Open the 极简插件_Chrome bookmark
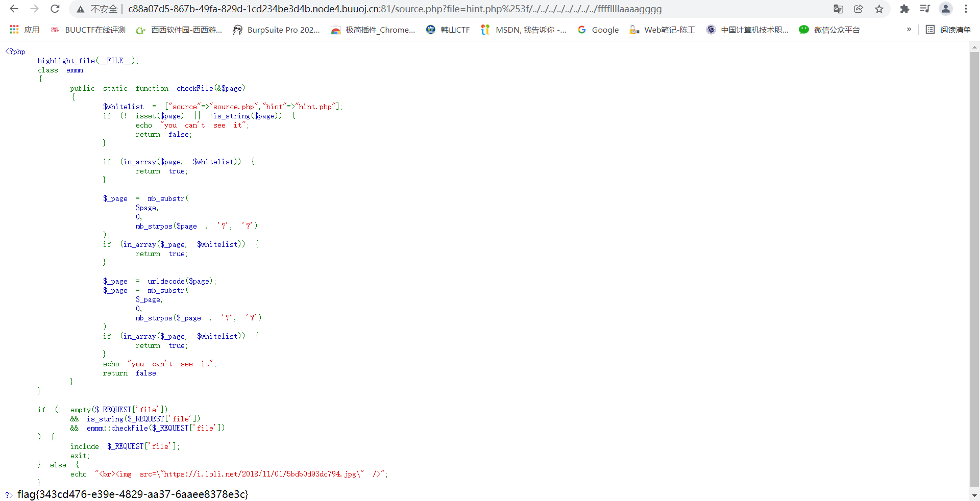980x501 pixels. pyautogui.click(x=373, y=30)
